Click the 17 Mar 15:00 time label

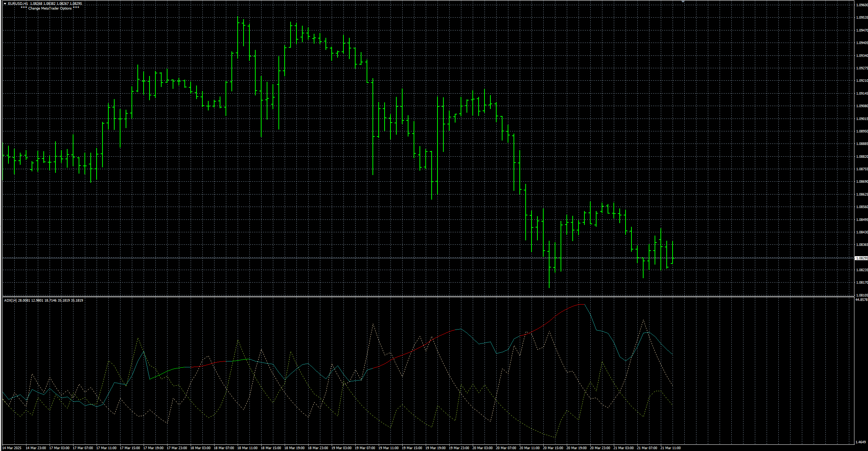pos(130,448)
